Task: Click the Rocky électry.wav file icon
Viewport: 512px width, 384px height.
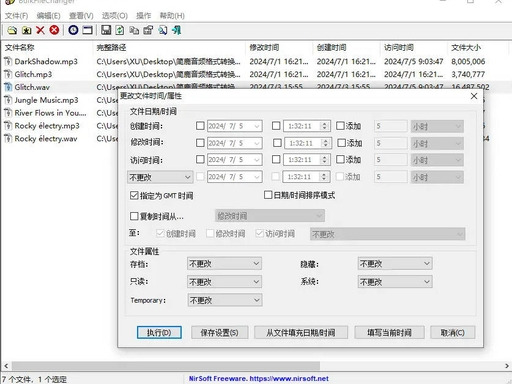Action: (8, 138)
